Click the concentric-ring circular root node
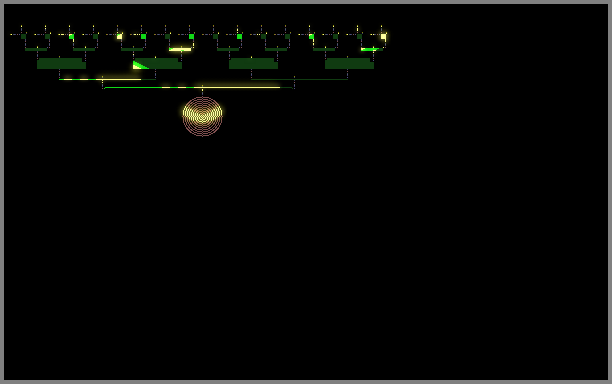612x384 pixels. (203, 116)
